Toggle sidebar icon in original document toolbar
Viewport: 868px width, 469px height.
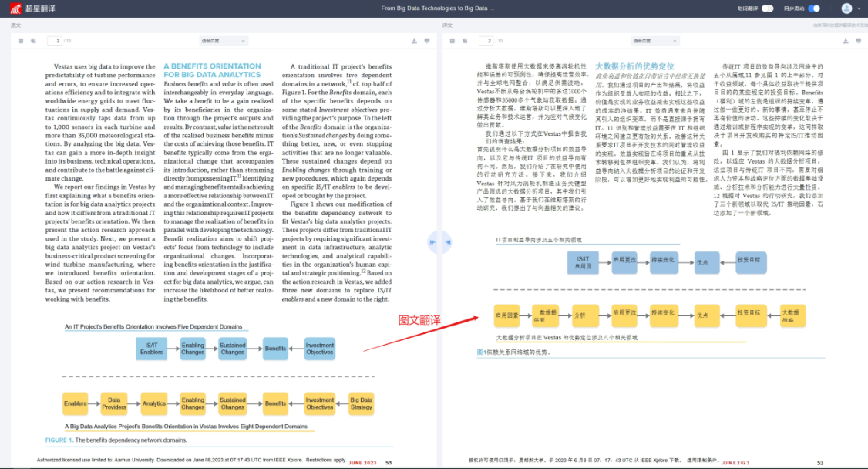pyautogui.click(x=21, y=40)
